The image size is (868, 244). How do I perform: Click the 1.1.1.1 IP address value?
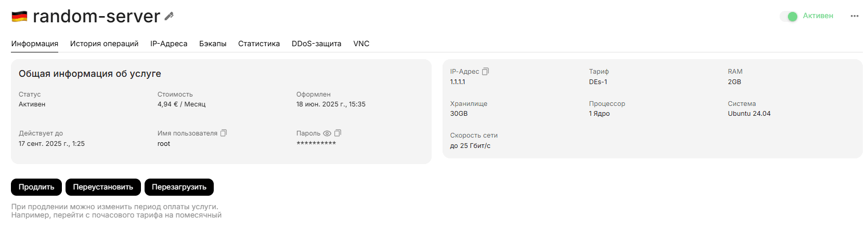click(458, 82)
